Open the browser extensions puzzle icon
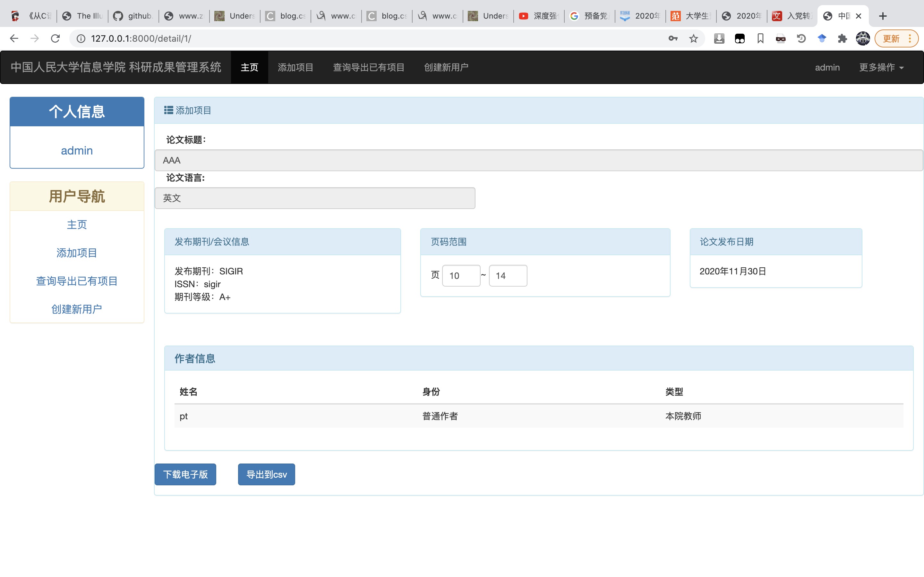The image size is (924, 577). pos(842,38)
